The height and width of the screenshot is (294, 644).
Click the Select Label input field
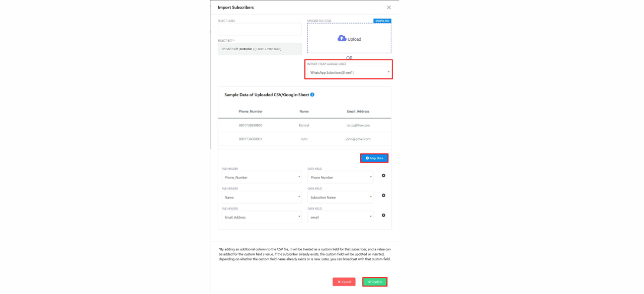click(x=260, y=29)
